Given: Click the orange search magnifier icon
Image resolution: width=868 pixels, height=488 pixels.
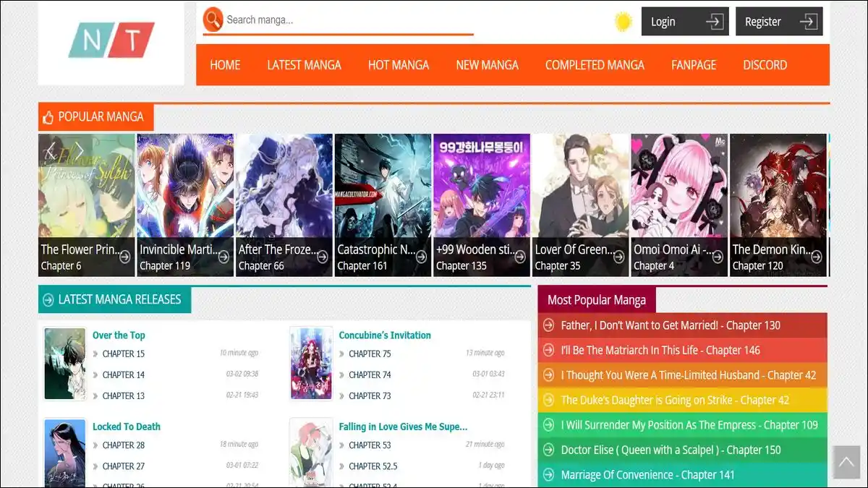Looking at the screenshot, I should [213, 20].
